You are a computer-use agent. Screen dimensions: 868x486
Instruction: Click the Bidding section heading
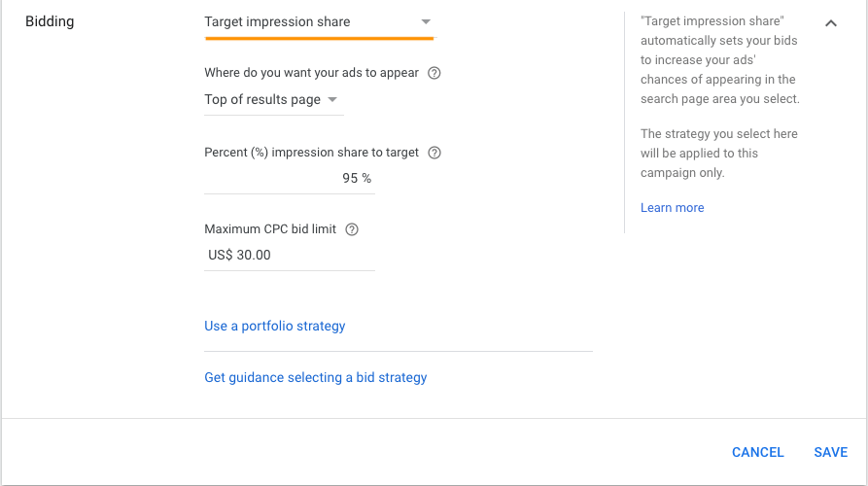(50, 21)
